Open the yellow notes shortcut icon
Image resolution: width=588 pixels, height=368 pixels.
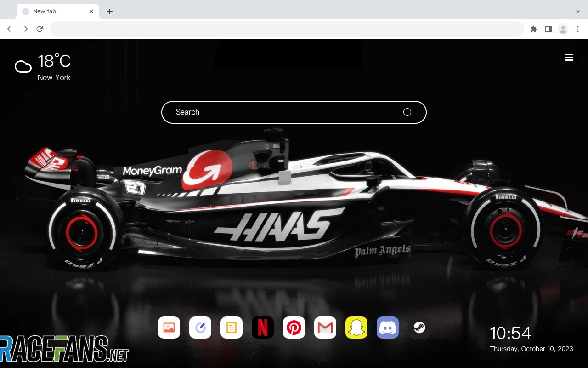232,328
